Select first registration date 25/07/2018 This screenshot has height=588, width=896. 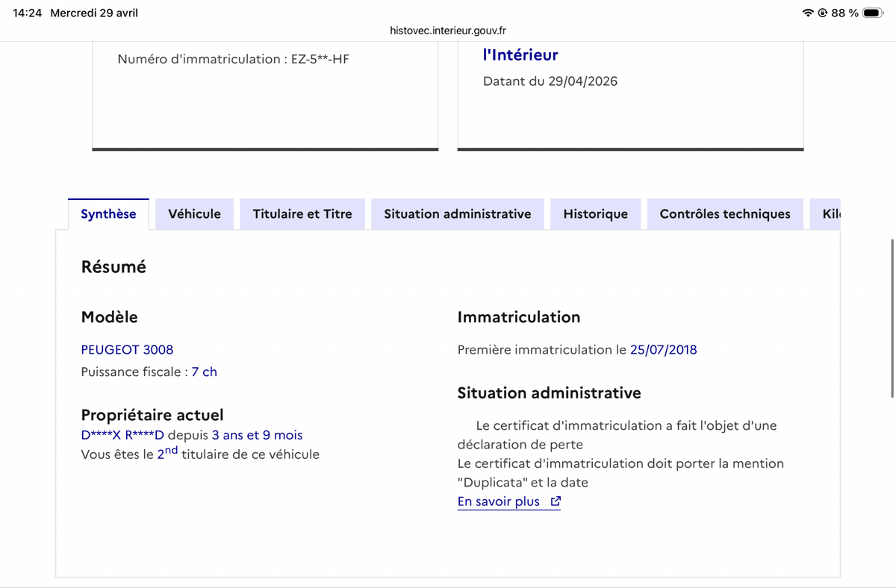coord(663,349)
